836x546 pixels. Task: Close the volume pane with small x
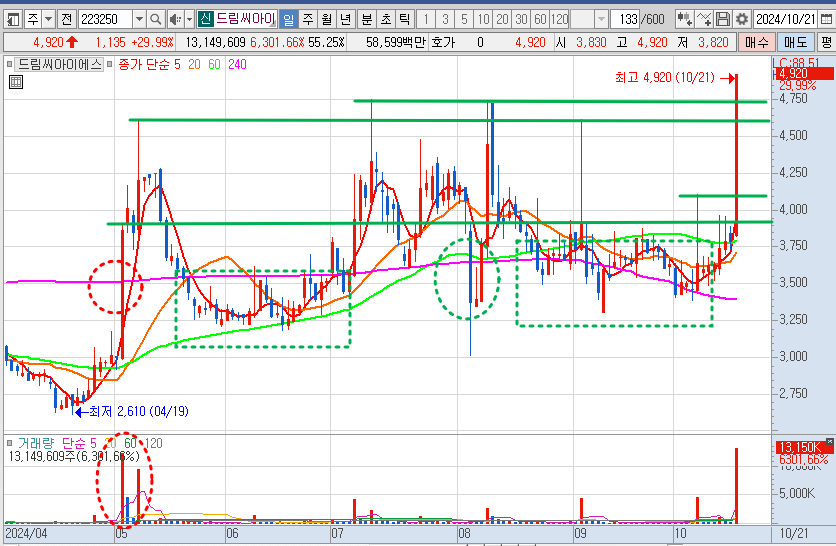point(830,441)
